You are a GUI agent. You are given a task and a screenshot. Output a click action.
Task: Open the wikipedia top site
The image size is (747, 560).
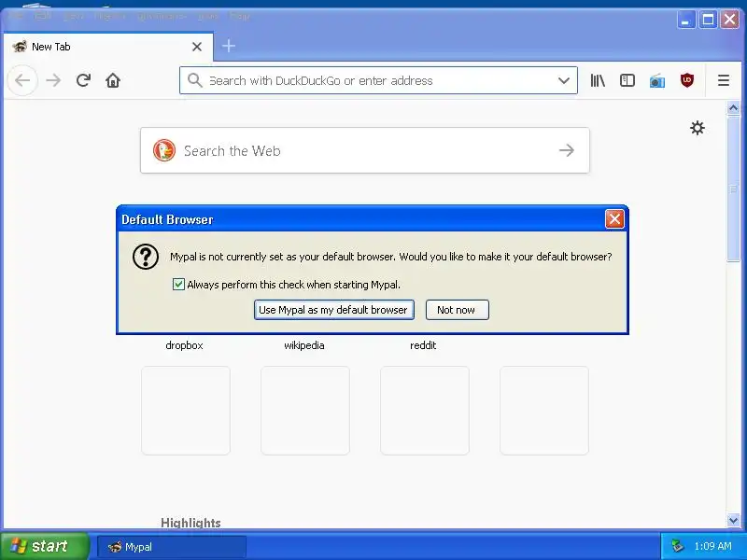[304, 345]
